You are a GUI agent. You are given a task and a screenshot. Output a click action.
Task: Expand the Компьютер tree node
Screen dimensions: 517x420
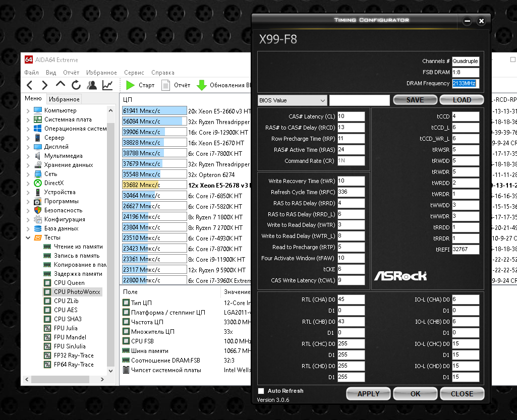(28, 111)
